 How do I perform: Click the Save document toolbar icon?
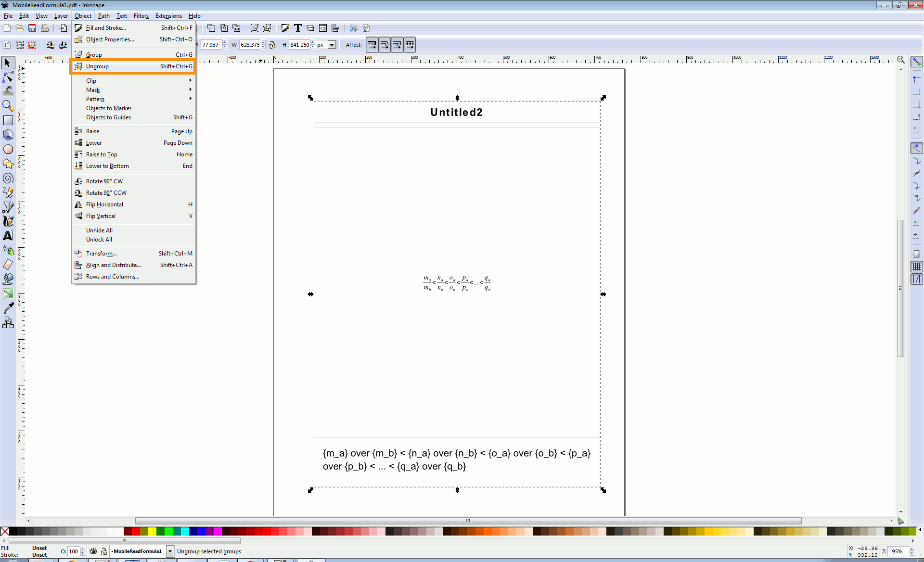point(32,28)
